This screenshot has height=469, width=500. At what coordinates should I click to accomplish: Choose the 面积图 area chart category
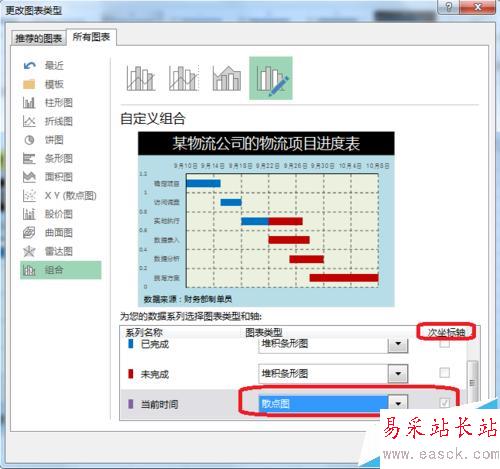point(61,177)
